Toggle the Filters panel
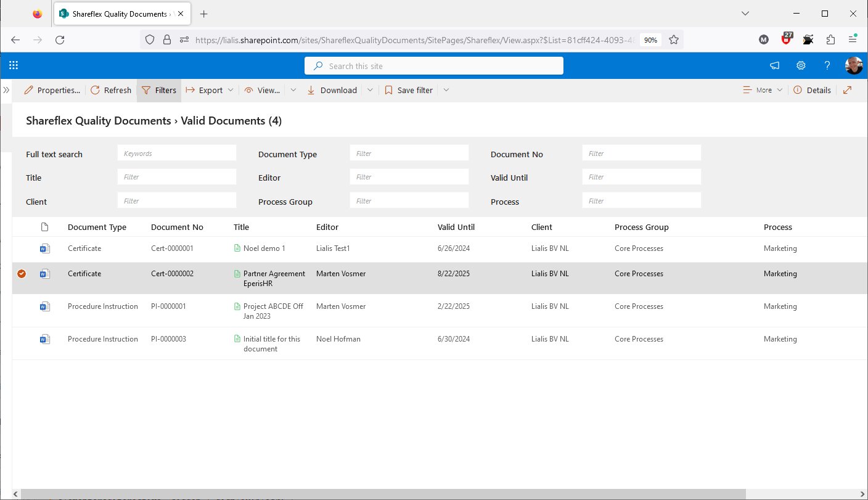This screenshot has width=868, height=500. click(x=159, y=90)
